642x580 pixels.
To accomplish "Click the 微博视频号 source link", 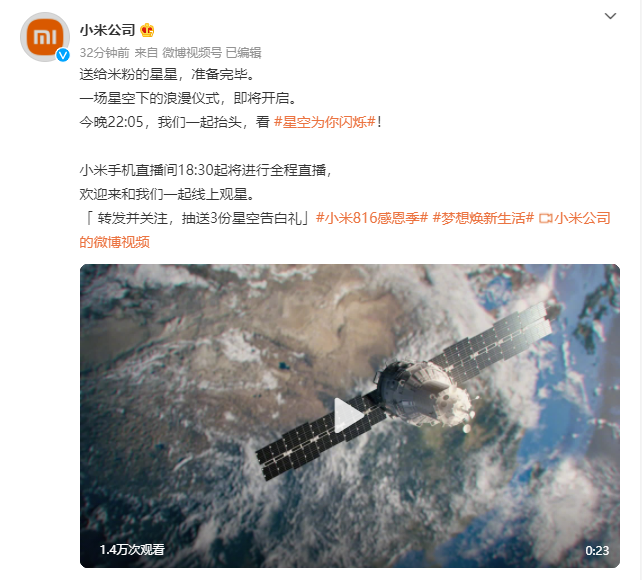I will [x=192, y=53].
